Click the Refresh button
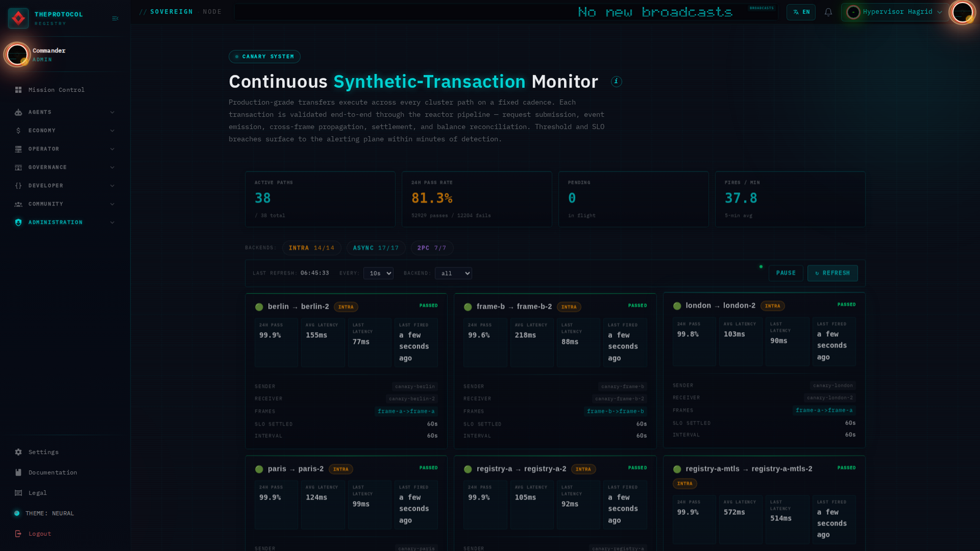Screen dimensions: 980x551 click(x=832, y=273)
